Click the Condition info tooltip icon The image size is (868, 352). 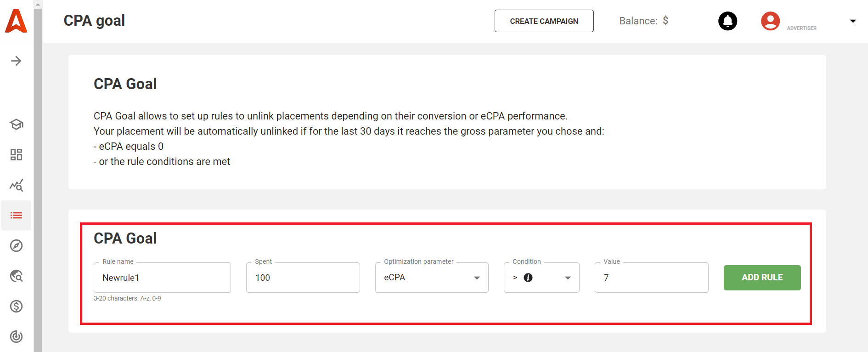(x=528, y=278)
